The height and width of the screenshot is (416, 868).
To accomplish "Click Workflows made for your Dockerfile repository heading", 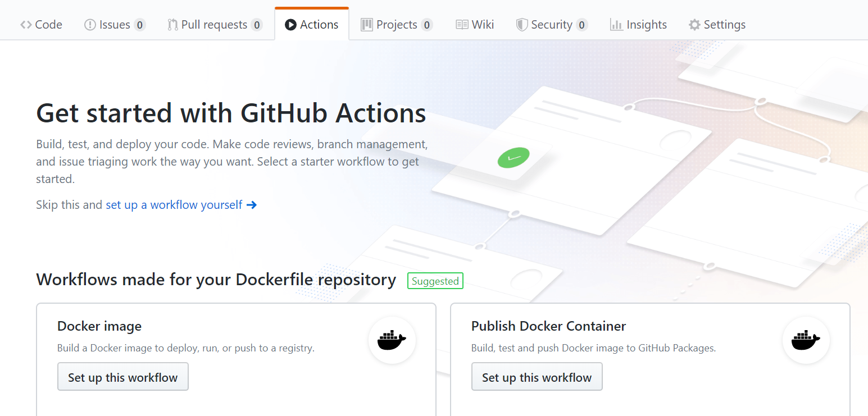I will [216, 280].
